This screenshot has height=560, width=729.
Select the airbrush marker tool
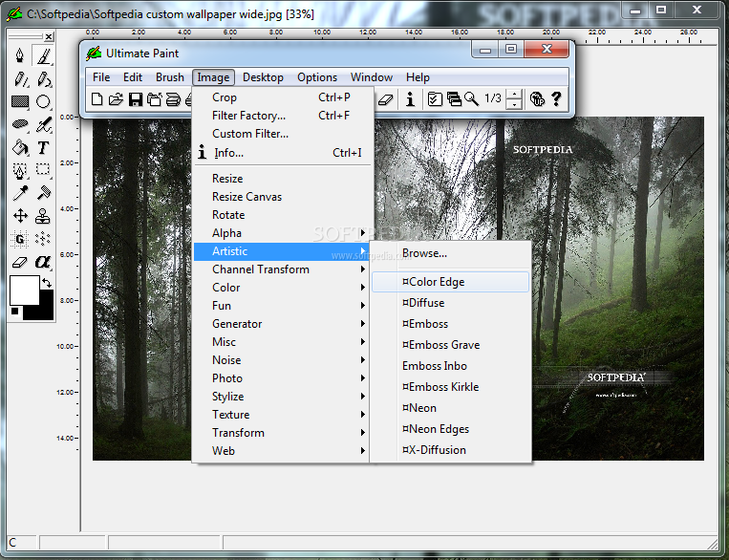(43, 124)
